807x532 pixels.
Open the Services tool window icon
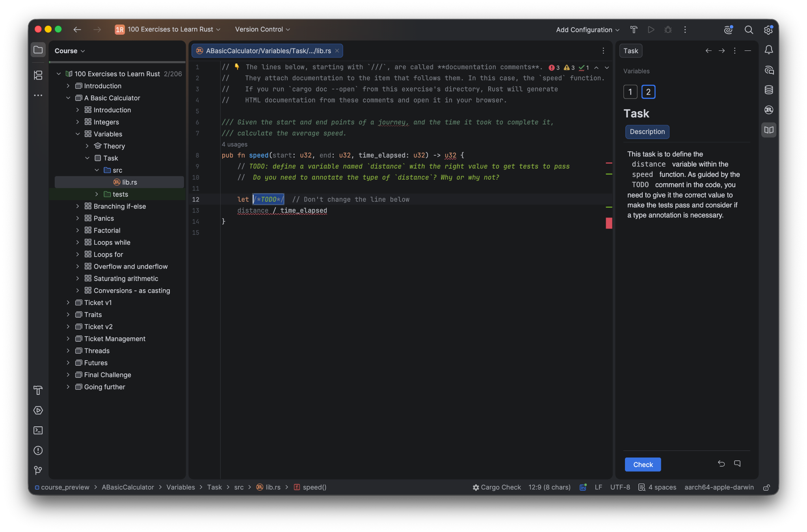[x=38, y=411]
